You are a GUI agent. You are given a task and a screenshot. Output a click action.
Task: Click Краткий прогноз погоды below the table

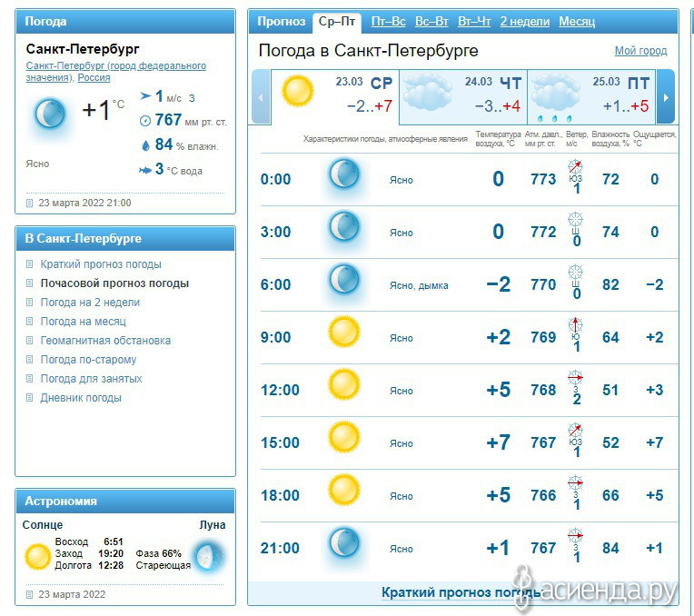click(x=461, y=592)
